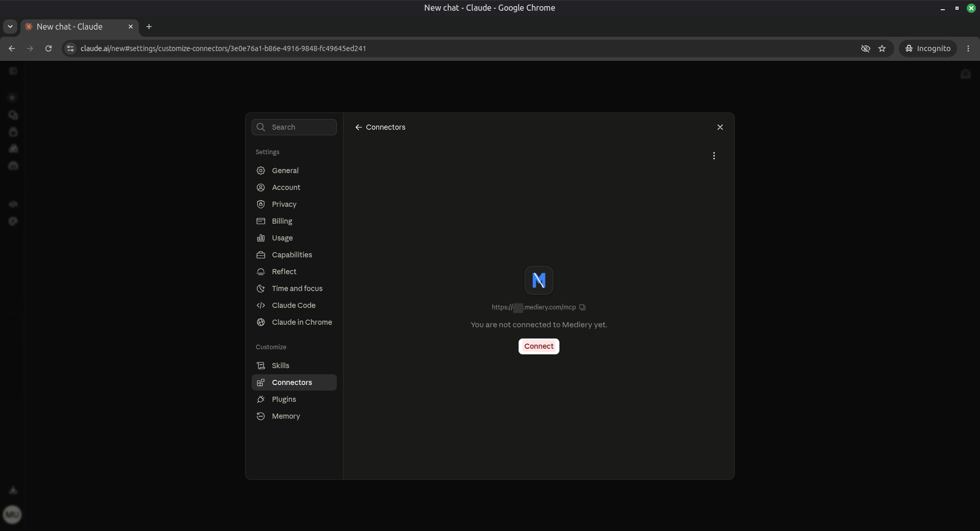Go back in Chrome browser history
Screen dimensions: 980x531
pos(12,49)
